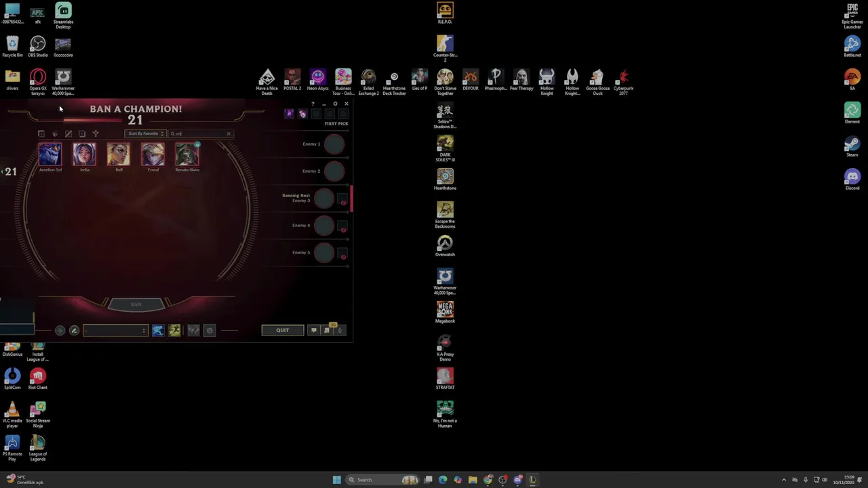
Task: Select Aurelion Sol to ban
Action: coord(50,155)
